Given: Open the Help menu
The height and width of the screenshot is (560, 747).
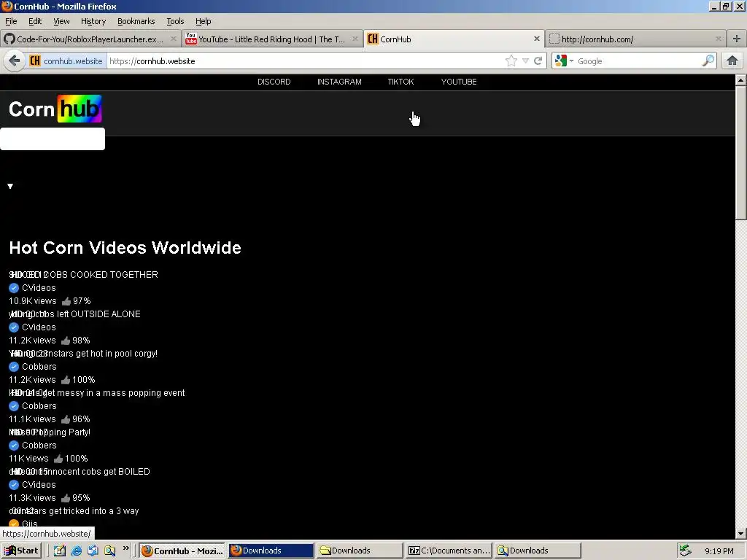Looking at the screenshot, I should point(204,21).
